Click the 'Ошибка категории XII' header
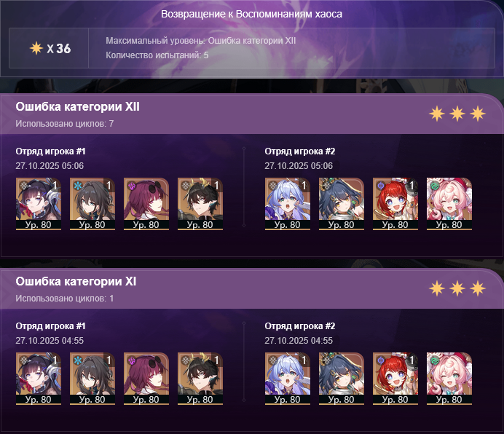 pos(77,107)
